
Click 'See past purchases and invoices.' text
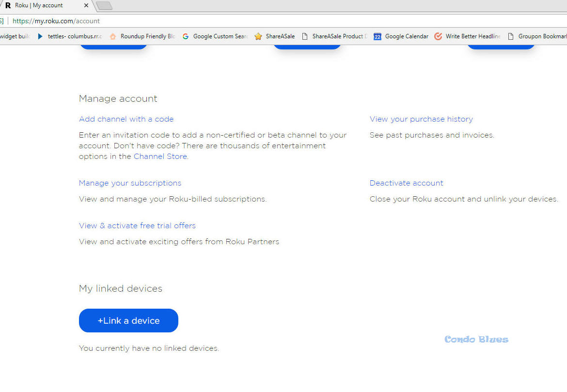(432, 135)
